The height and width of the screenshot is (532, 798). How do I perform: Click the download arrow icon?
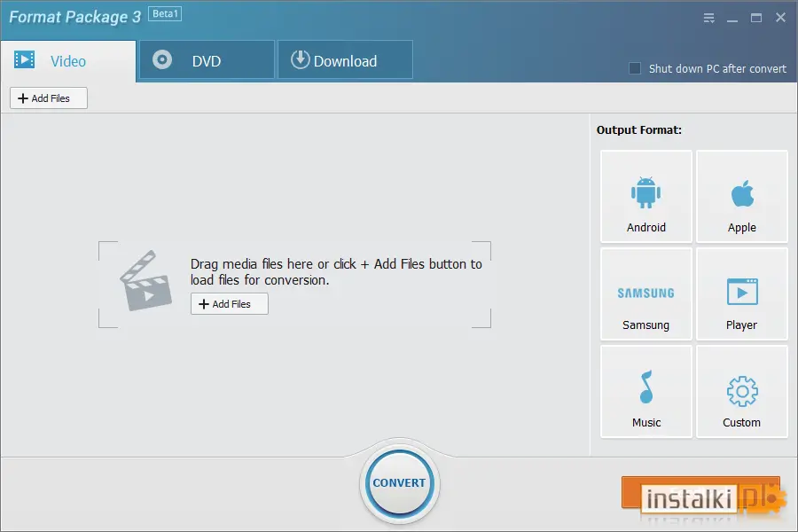[301, 59]
